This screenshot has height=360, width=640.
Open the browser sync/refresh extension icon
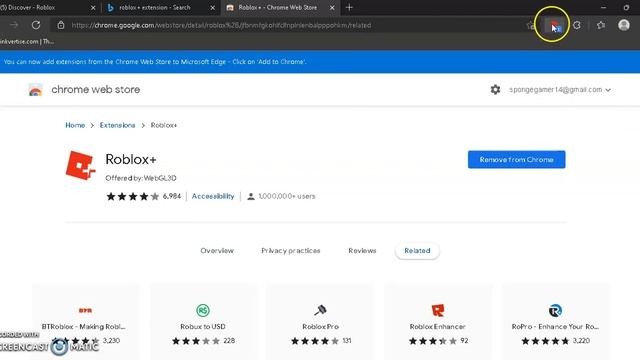click(577, 25)
